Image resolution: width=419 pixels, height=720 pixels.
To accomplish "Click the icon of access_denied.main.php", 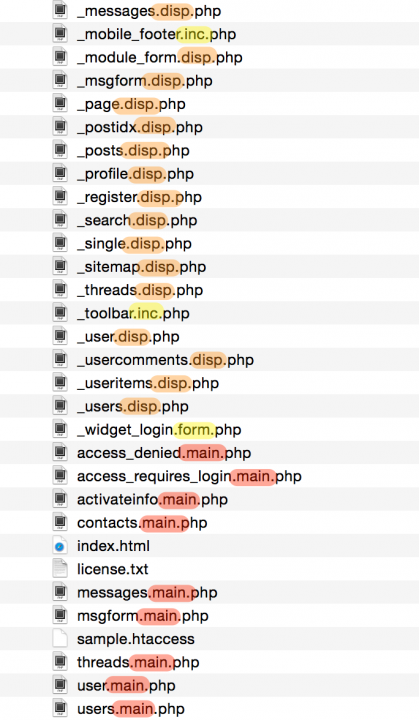I will 60,453.
